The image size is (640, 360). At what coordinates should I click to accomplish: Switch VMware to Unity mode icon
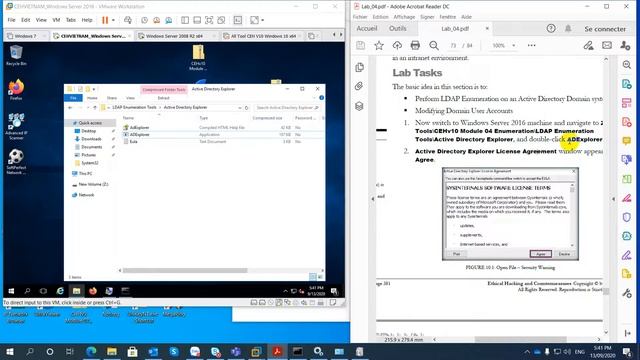click(221, 20)
